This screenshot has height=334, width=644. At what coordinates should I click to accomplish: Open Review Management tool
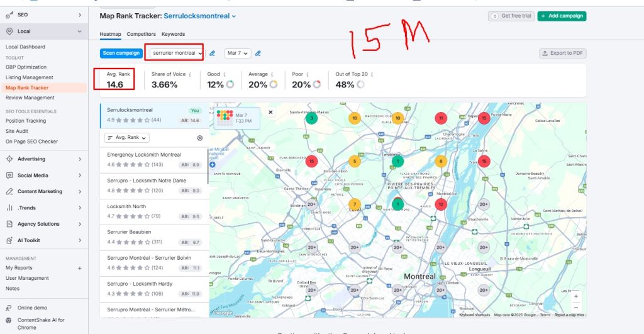coord(30,97)
